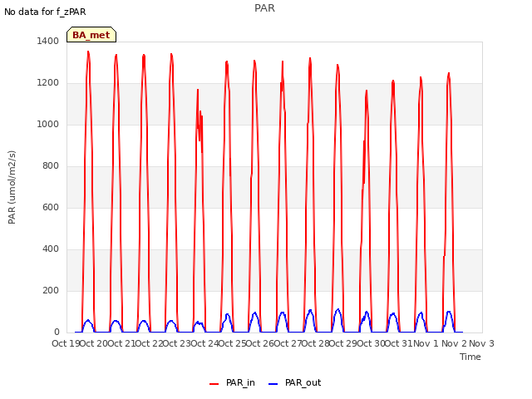Click the Oct 23 x-axis tick label

[x=177, y=343]
